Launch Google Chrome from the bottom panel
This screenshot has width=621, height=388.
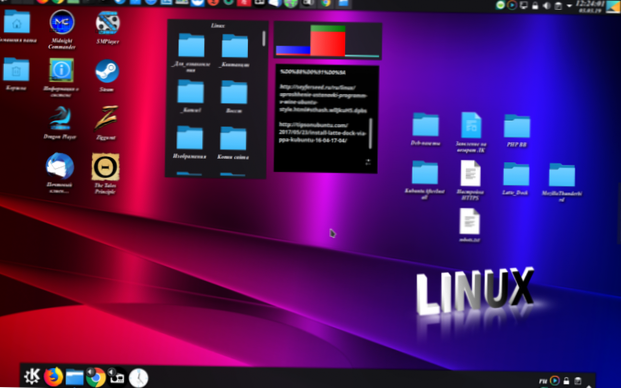coord(96,377)
